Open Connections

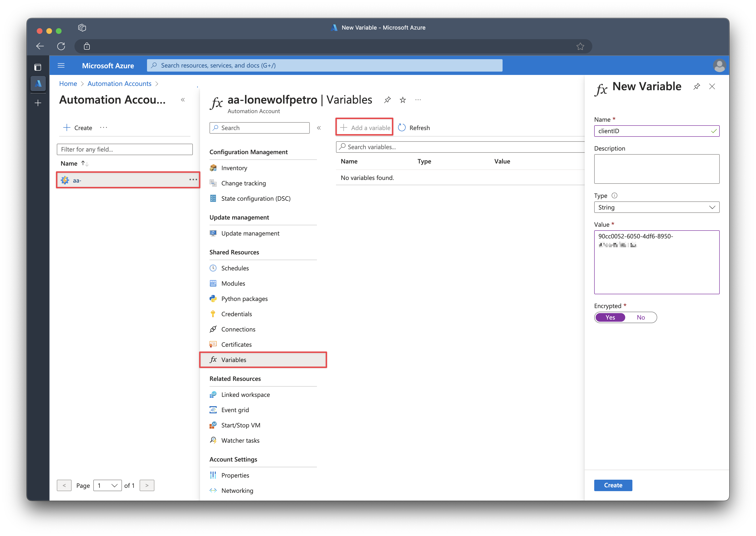click(x=238, y=329)
